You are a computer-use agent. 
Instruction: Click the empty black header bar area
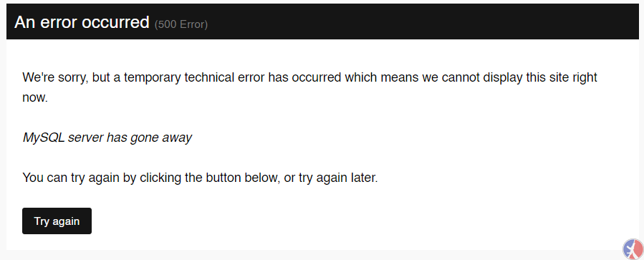[423, 21]
